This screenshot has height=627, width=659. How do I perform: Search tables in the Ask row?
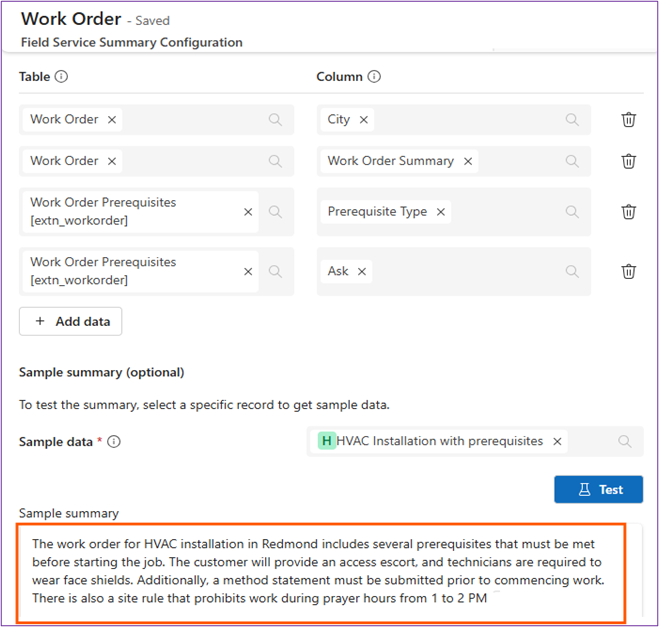[x=275, y=271]
